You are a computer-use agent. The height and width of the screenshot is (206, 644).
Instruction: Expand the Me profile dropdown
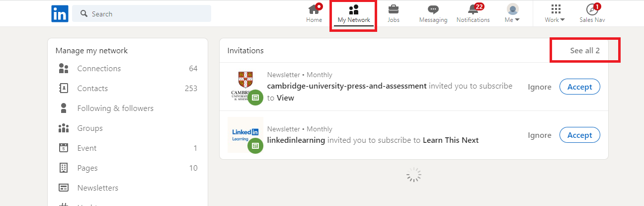coord(512,13)
